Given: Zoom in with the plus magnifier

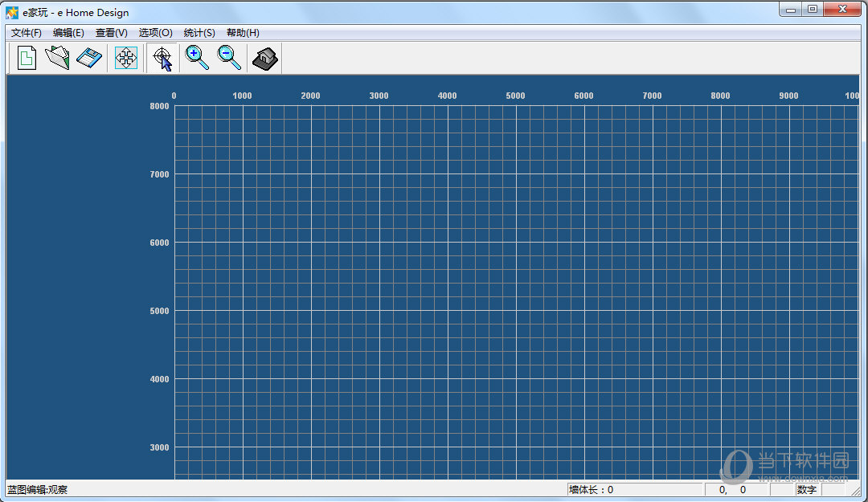Looking at the screenshot, I should pos(197,59).
